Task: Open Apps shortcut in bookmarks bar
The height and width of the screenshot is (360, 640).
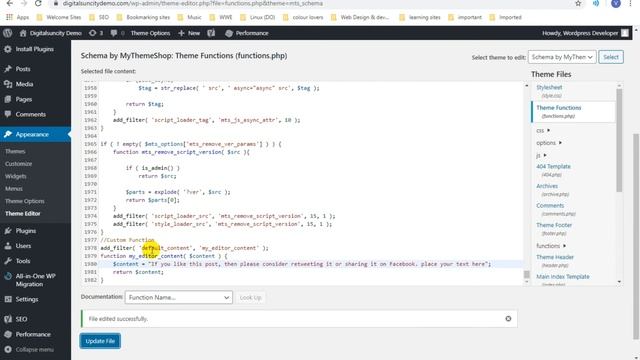Action: pos(18,17)
